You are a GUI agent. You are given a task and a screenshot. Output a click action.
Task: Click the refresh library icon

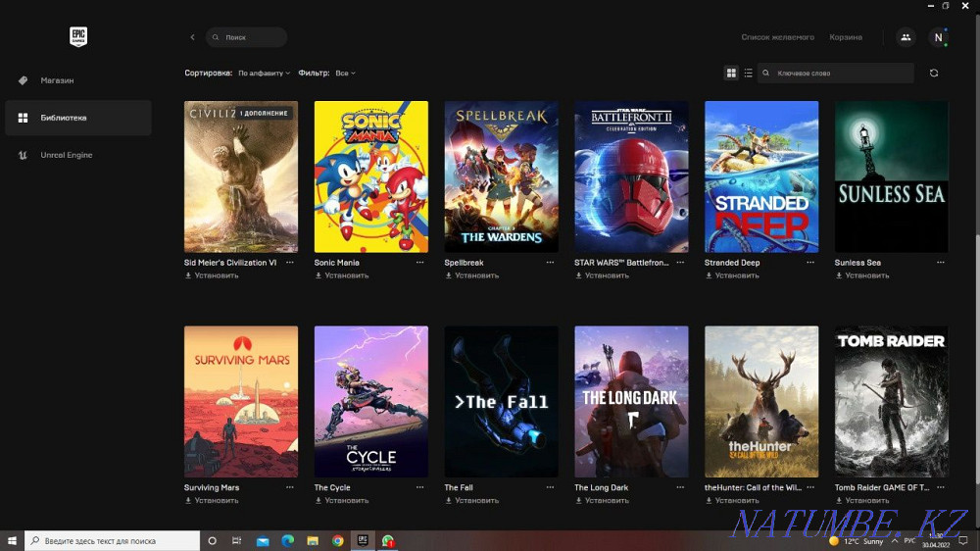pos(934,74)
